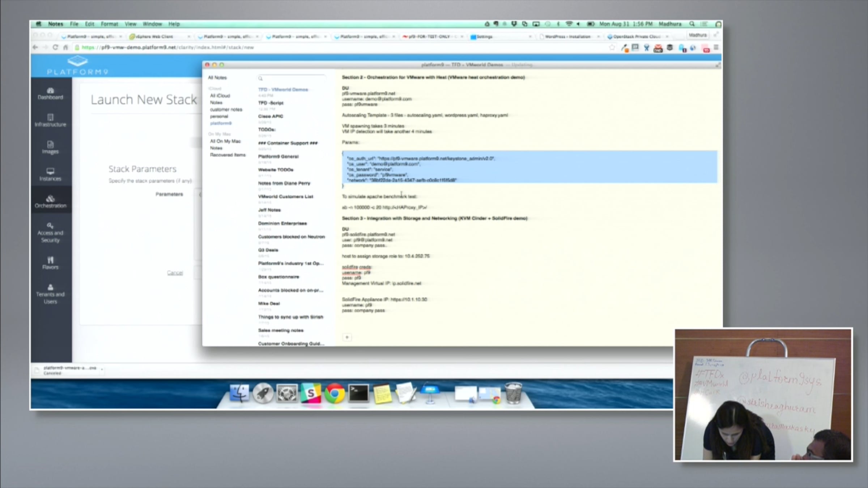The image size is (868, 488).
Task: Close the vSphere Web Client tab
Action: (189, 37)
